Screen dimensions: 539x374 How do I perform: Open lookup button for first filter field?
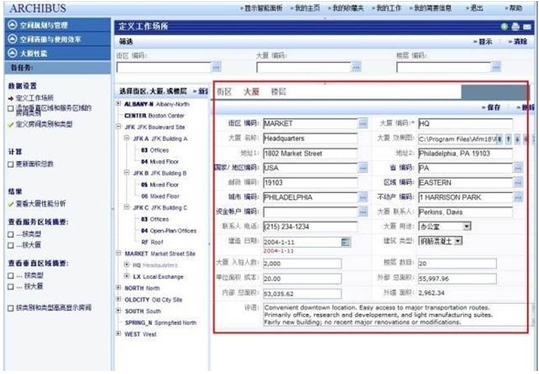coord(216,67)
